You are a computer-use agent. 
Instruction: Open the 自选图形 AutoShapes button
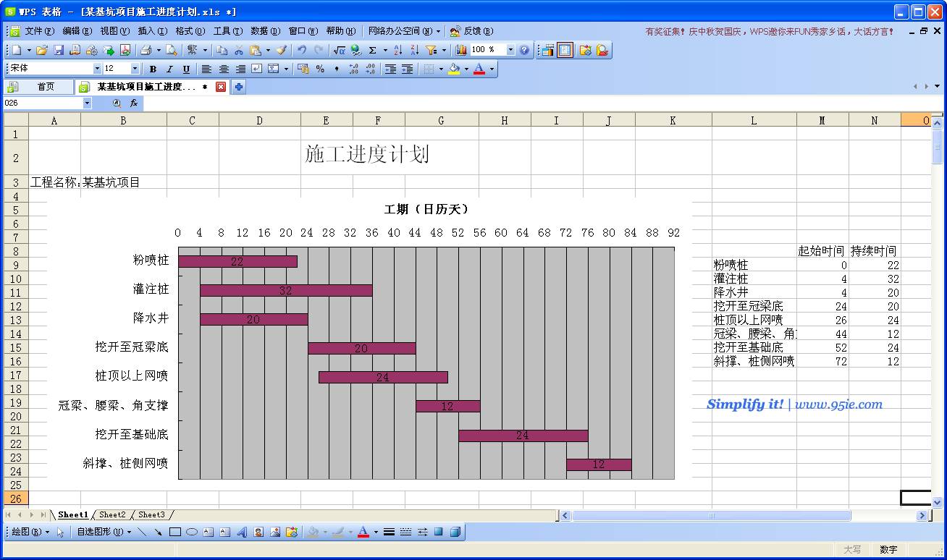coord(104,532)
